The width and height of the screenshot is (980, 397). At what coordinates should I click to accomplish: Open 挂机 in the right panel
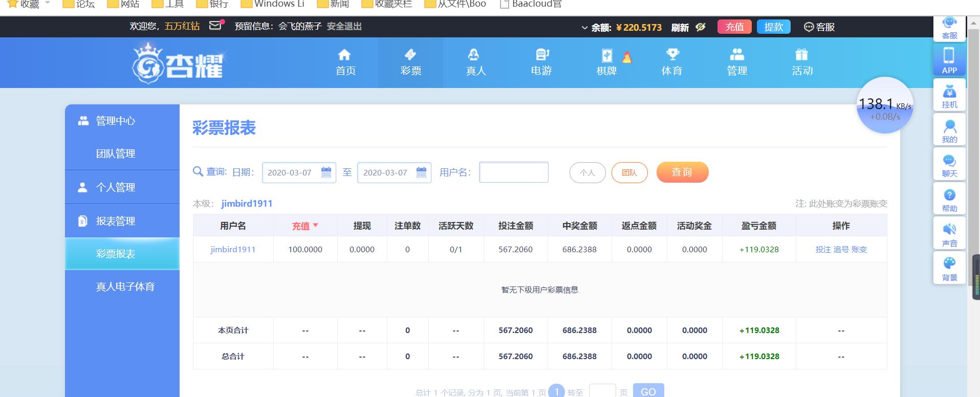(x=949, y=95)
